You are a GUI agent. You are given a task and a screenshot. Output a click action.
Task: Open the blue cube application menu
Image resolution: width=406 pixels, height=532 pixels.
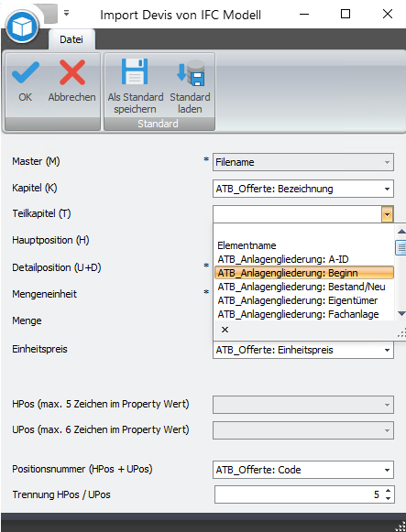coord(22,27)
